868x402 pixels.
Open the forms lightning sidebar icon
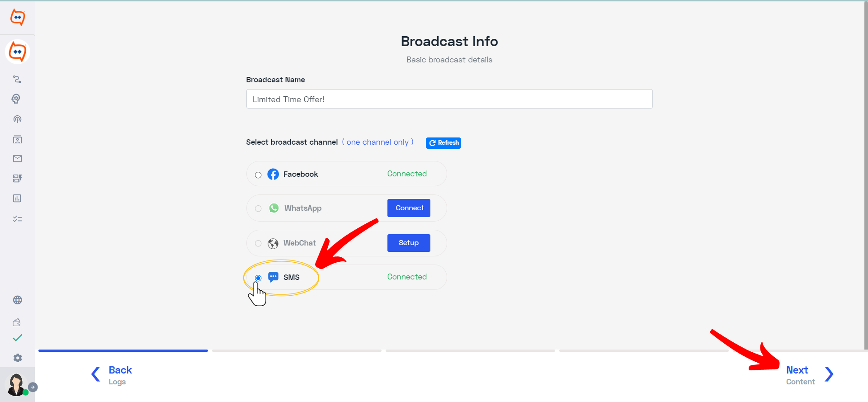(17, 179)
